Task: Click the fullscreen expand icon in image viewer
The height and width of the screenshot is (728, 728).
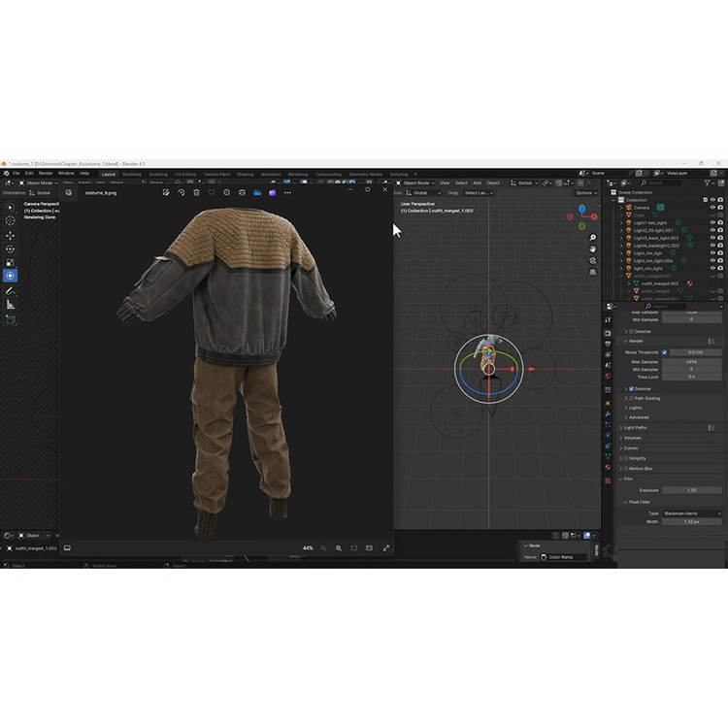Action: click(386, 548)
